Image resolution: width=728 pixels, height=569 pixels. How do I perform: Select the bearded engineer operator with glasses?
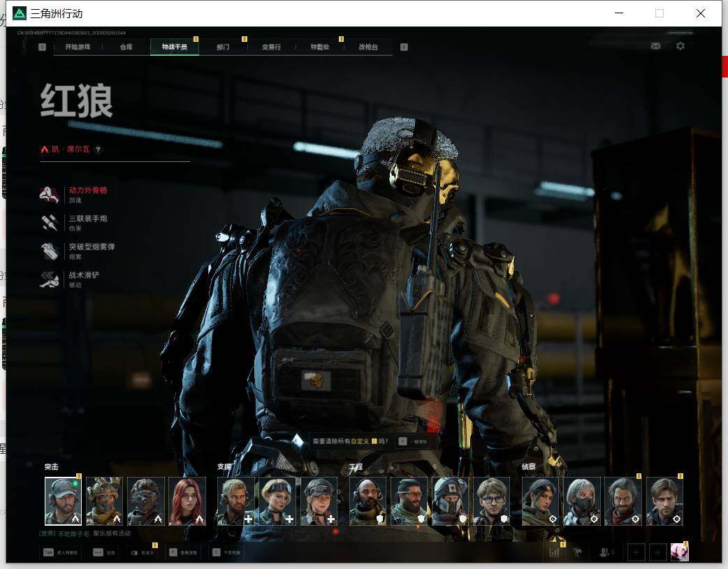[x=409, y=501]
